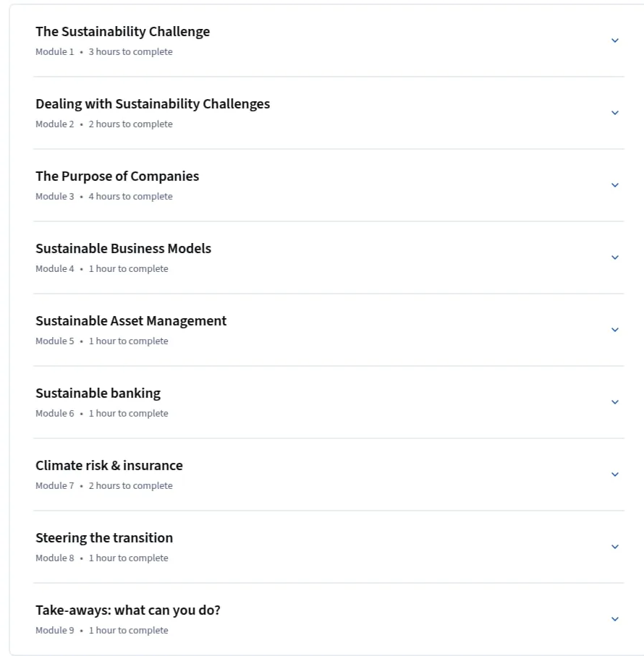This screenshot has height=656, width=644.
Task: Open The Sustainability Challenge module title
Action: coord(122,32)
